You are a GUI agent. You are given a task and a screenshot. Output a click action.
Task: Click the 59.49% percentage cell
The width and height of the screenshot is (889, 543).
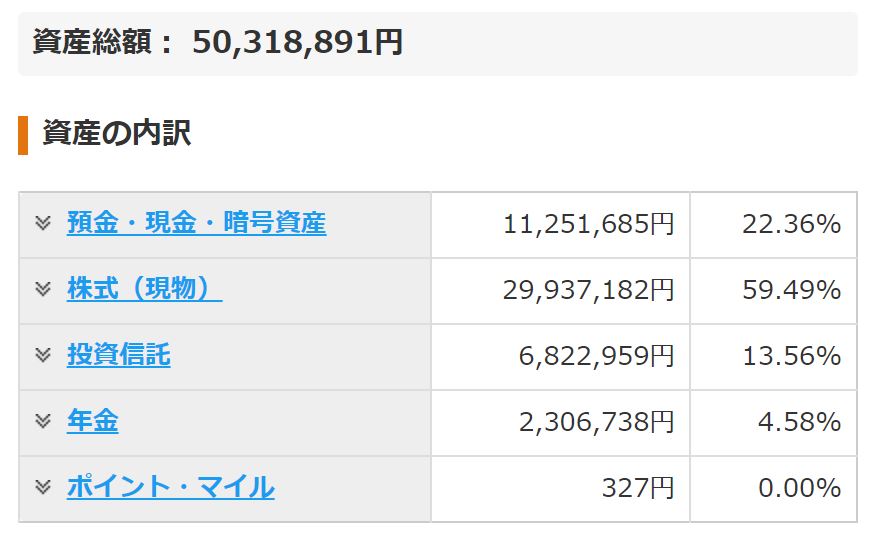(x=773, y=291)
